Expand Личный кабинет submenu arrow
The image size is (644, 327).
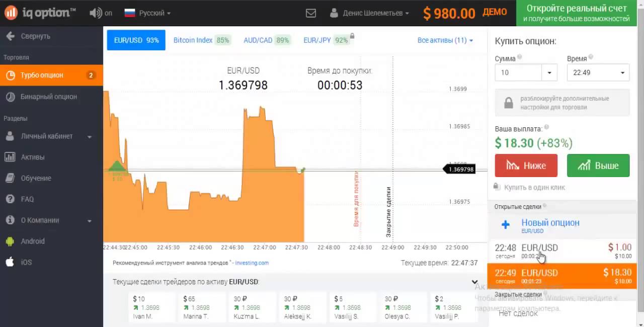(x=90, y=137)
